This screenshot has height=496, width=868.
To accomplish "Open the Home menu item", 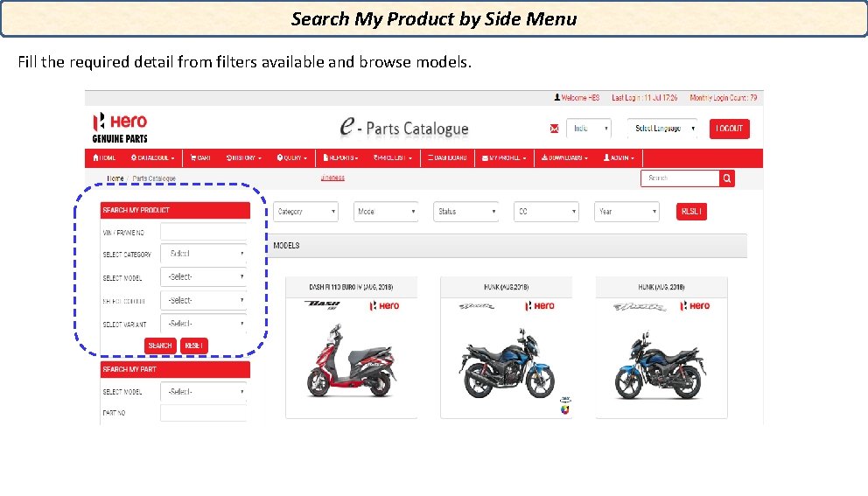I will 105,157.
